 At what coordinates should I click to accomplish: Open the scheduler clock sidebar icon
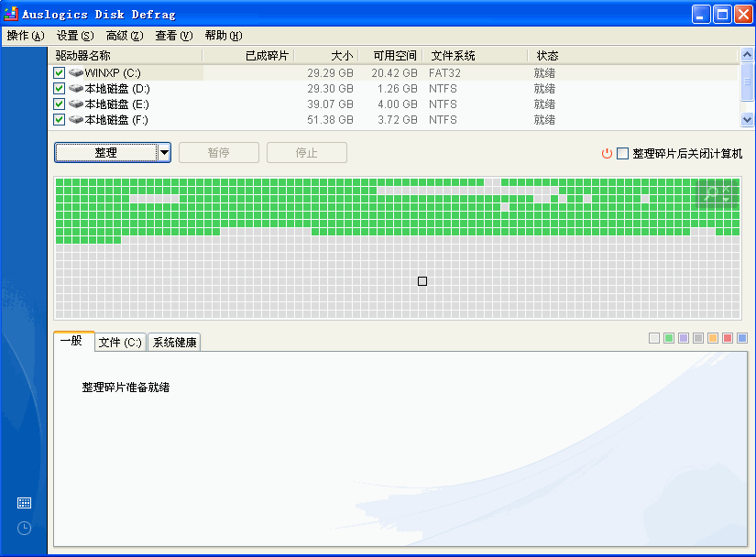coord(24,528)
